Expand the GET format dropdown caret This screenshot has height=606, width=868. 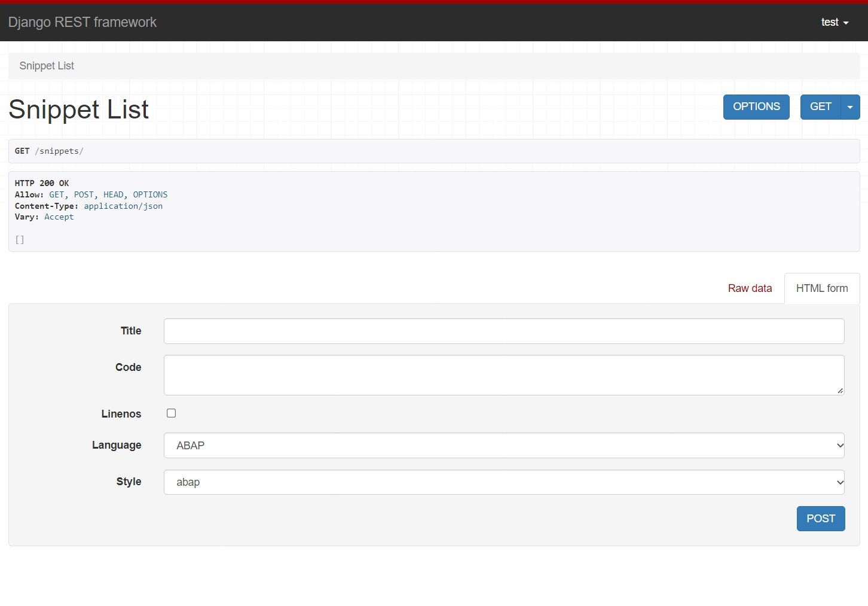(x=850, y=106)
